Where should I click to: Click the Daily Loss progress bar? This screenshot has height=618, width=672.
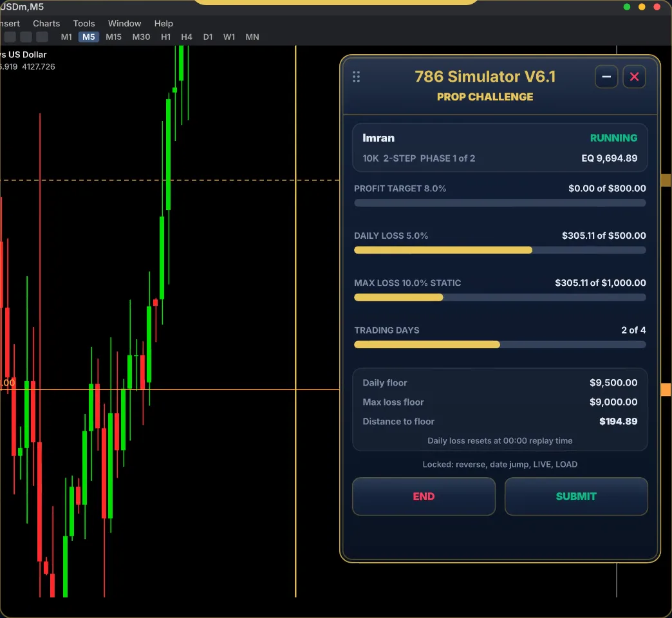click(499, 250)
